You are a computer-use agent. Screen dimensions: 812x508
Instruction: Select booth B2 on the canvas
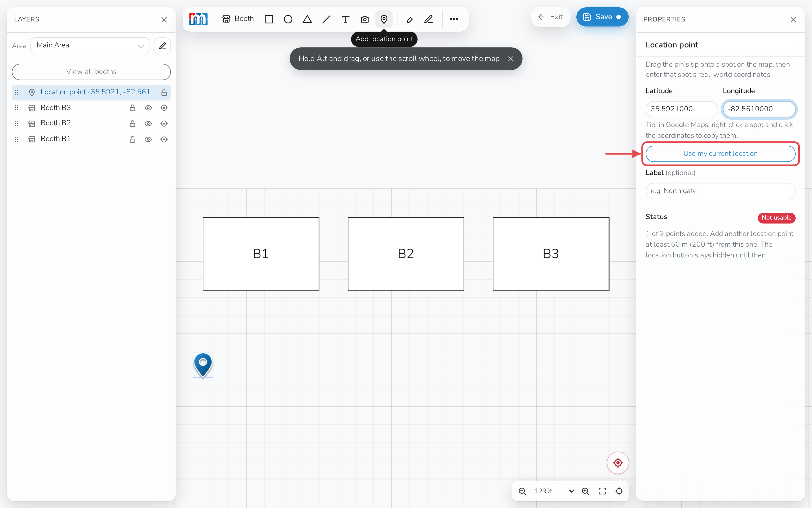pyautogui.click(x=406, y=254)
